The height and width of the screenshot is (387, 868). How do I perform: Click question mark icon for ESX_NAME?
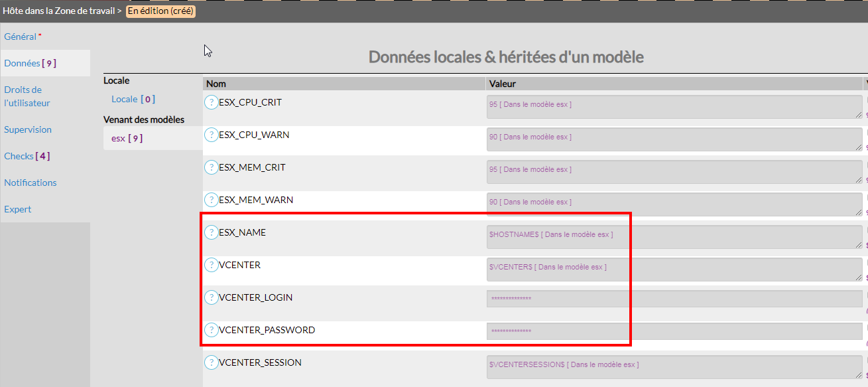point(211,232)
